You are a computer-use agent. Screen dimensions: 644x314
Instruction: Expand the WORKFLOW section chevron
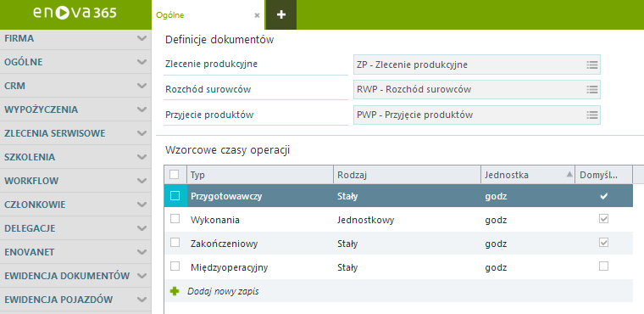142,181
